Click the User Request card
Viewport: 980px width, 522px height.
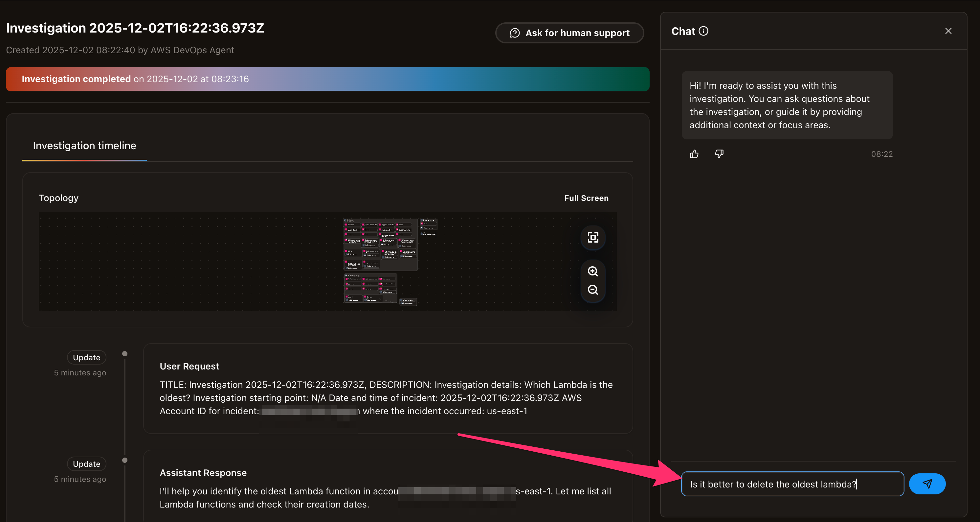388,388
